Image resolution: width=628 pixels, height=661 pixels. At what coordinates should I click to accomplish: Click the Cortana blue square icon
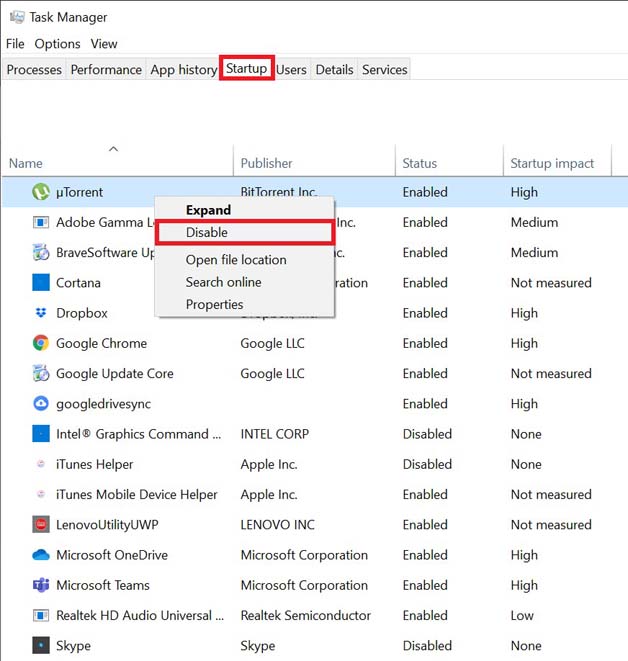41,282
